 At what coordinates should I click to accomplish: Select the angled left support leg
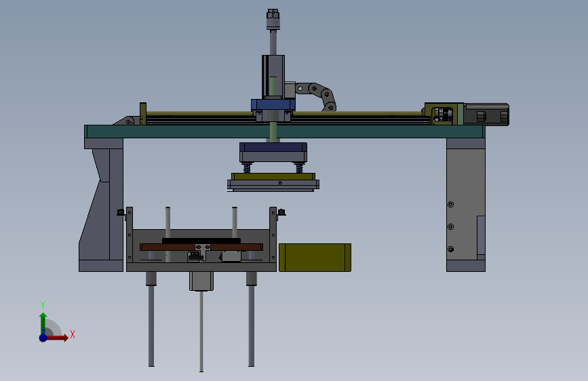pyautogui.click(x=101, y=205)
